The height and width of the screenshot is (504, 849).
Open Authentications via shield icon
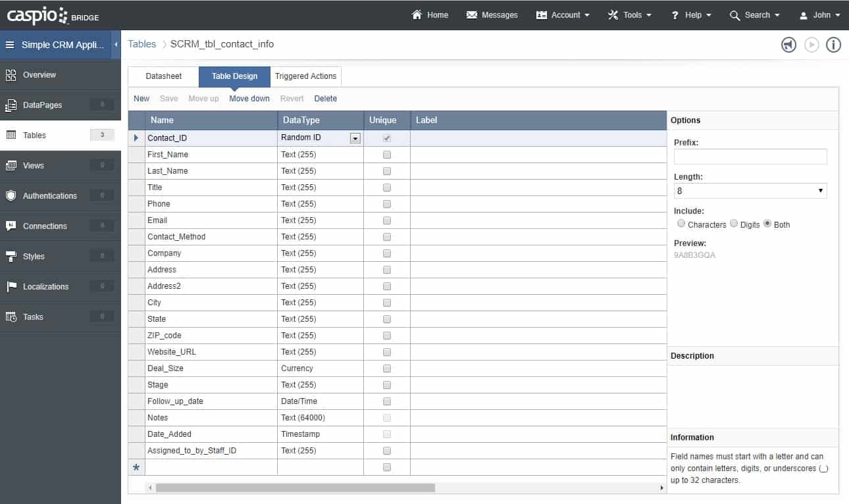click(x=11, y=196)
